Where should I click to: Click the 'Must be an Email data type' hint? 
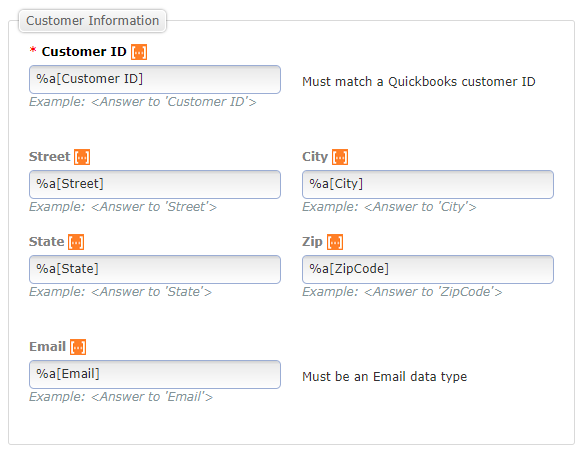384,377
